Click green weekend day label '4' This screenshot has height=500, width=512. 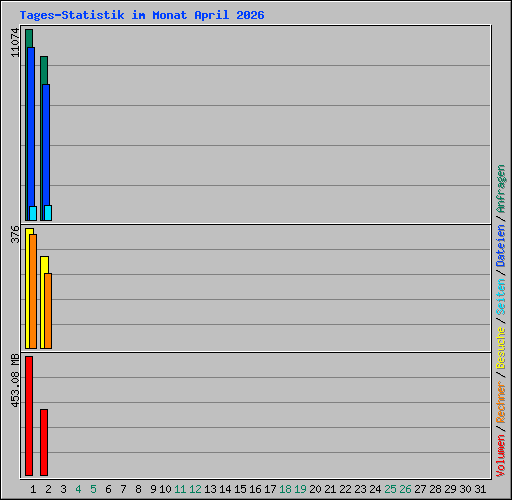click(x=78, y=489)
